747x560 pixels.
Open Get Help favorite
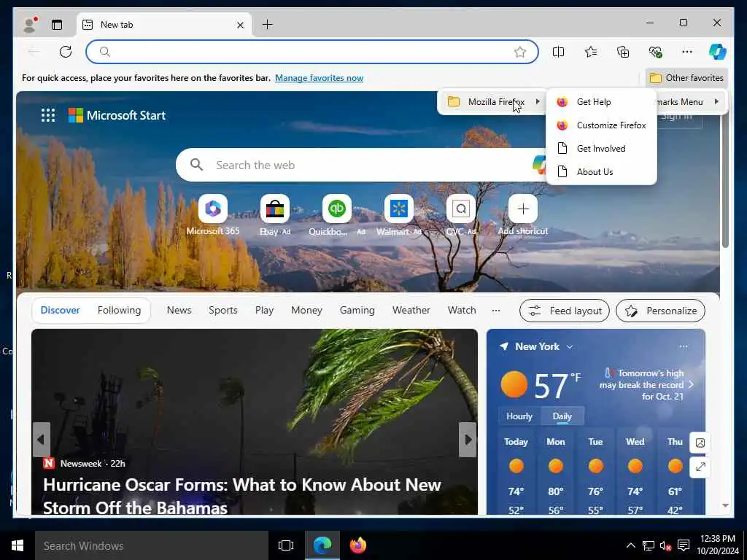[601, 101]
